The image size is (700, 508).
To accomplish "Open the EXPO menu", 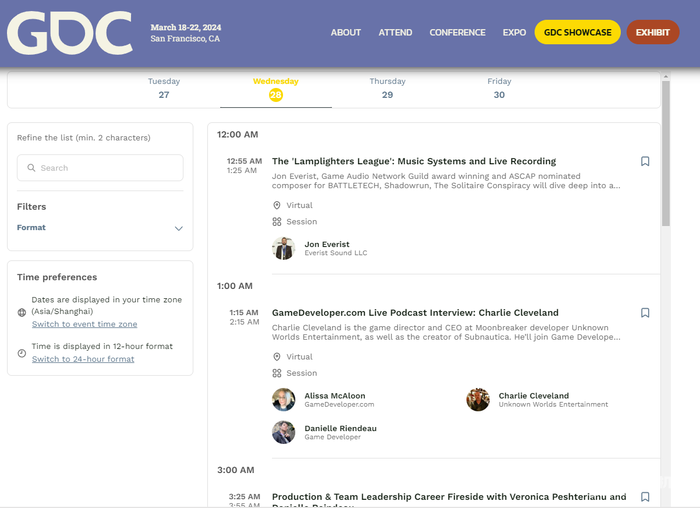I will click(514, 33).
